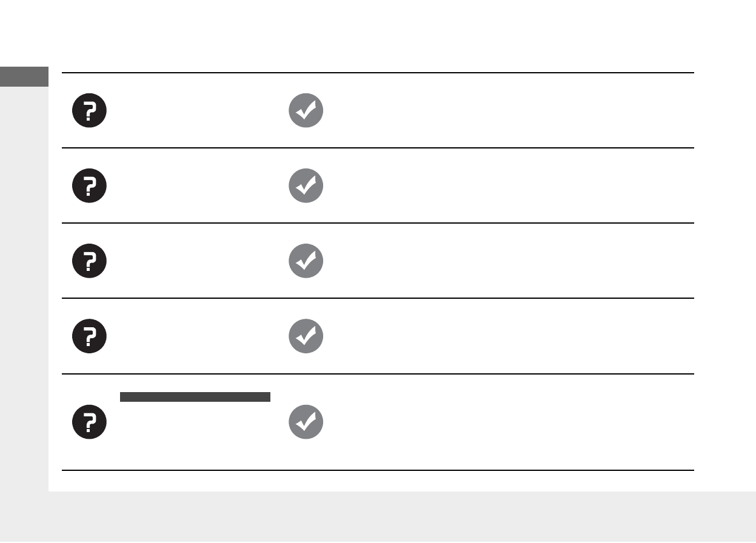Click the checkmark icon in the third row
Image resolution: width=756 pixels, height=543 pixels.
306,261
